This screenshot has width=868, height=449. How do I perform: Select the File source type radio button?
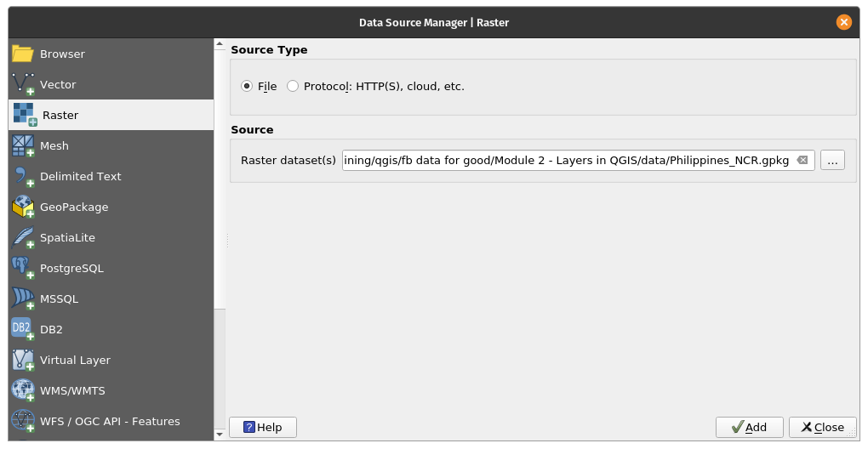(248, 86)
